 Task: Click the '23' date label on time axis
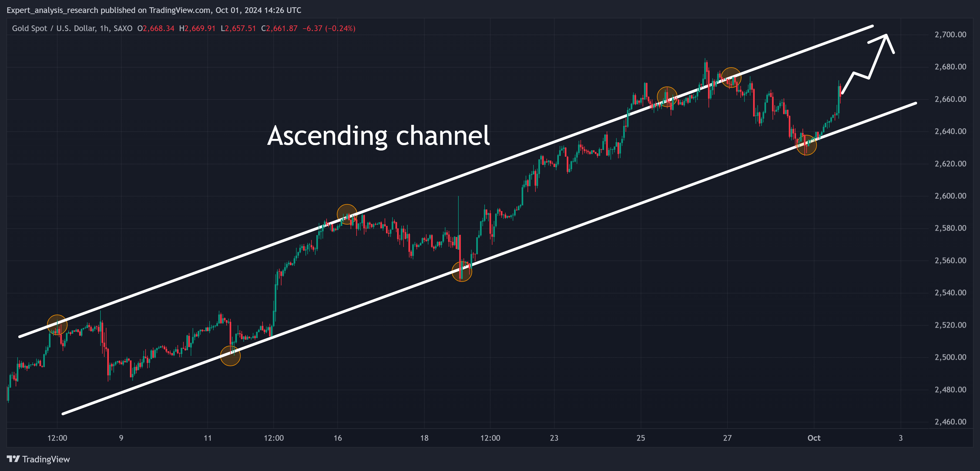[554, 438]
